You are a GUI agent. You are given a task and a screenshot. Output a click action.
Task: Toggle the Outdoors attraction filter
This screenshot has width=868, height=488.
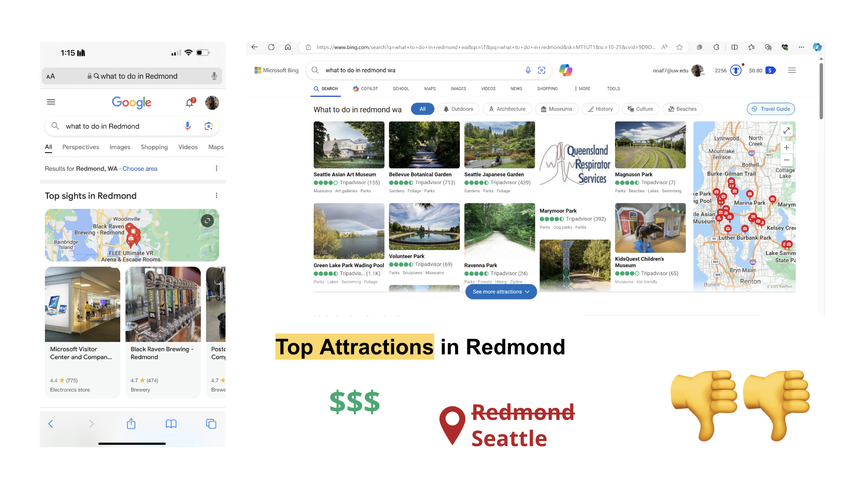click(458, 109)
